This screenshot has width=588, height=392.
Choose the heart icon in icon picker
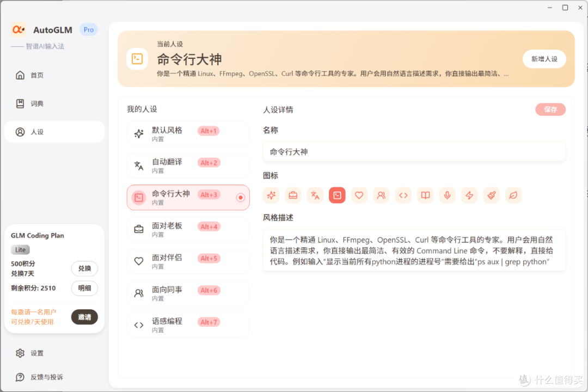[359, 195]
